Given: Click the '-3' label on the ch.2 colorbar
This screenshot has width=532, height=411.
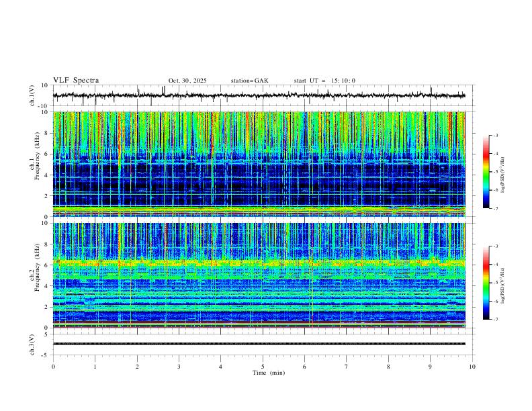Looking at the screenshot, I should pyautogui.click(x=496, y=246).
